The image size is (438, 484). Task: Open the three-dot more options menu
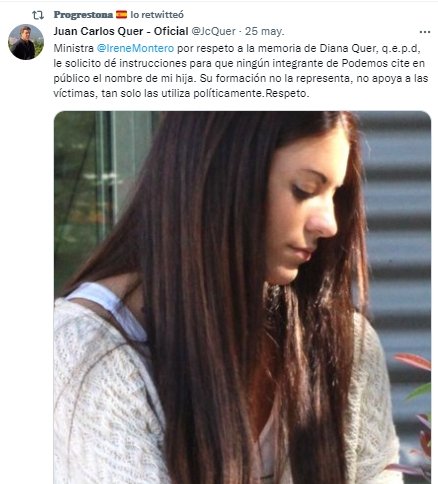point(425,32)
